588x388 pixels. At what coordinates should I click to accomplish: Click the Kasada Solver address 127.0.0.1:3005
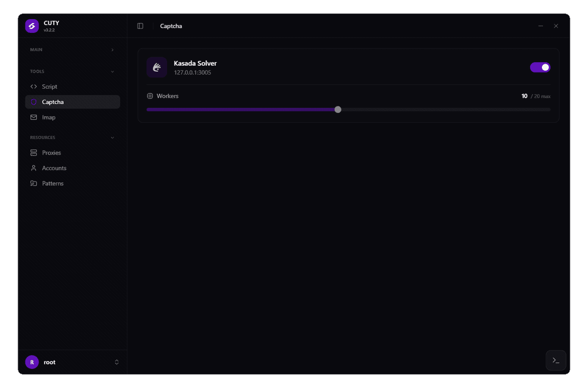[193, 73]
